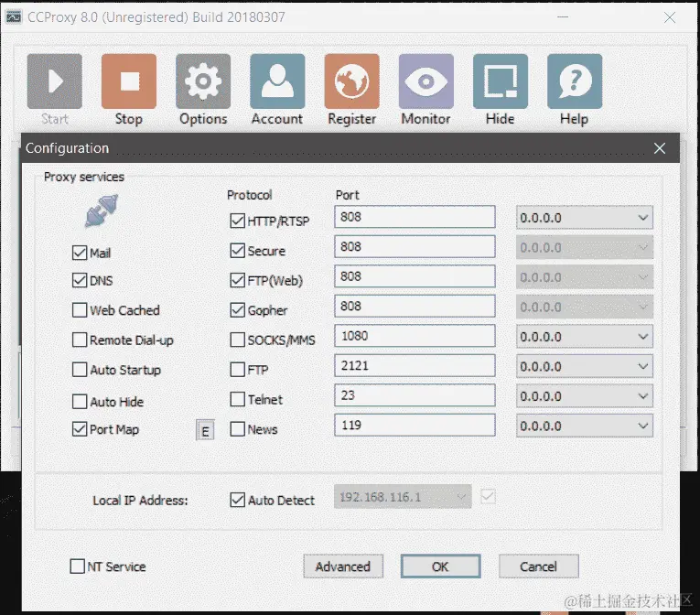Screen dimensions: 700x615
Task: Click the Hide window icon
Action: 501,81
